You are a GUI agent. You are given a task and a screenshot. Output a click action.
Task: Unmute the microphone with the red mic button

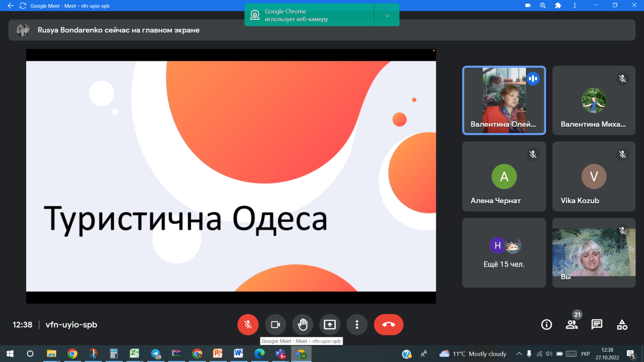(248, 325)
